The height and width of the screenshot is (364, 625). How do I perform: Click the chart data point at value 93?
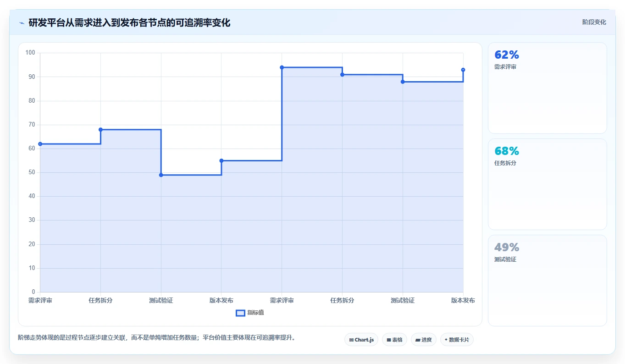tap(463, 70)
